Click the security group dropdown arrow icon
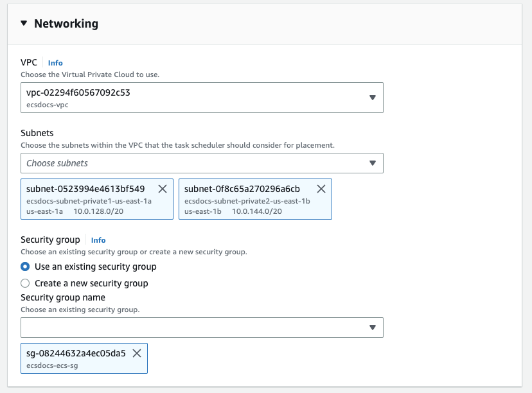The image size is (532, 393). [372, 327]
